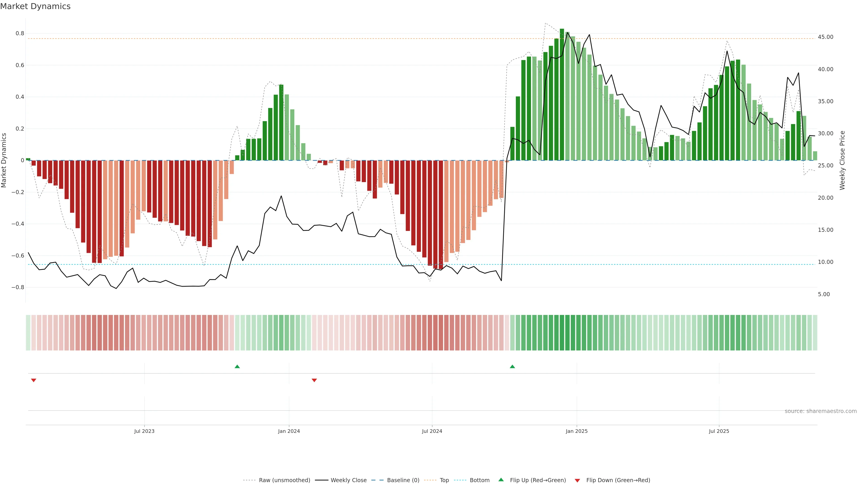Toggle the Baseline (0) legend entry
868x488 pixels.
(x=403, y=480)
